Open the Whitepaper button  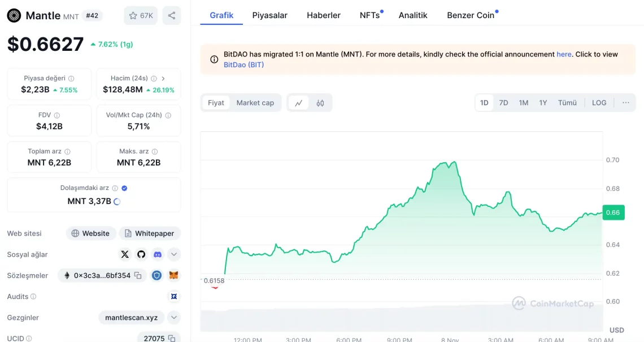pyautogui.click(x=150, y=233)
